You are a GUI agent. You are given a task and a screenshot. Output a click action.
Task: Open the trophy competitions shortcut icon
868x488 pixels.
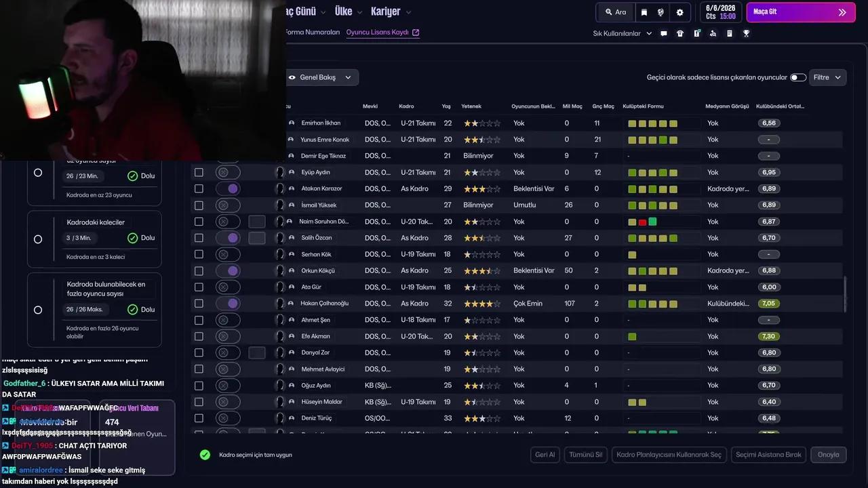(x=746, y=33)
